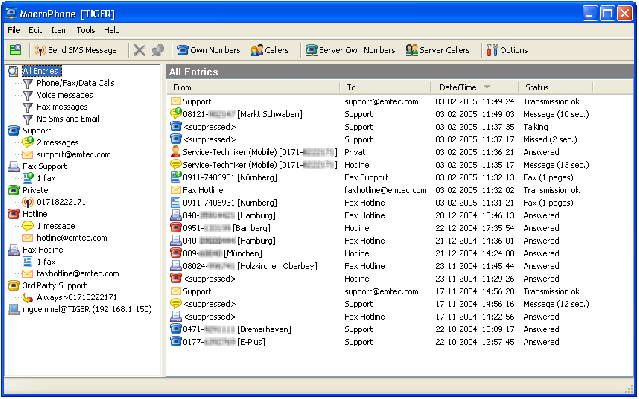Open Callers from the toolbar
This screenshot has height=399, width=639.
point(269,50)
